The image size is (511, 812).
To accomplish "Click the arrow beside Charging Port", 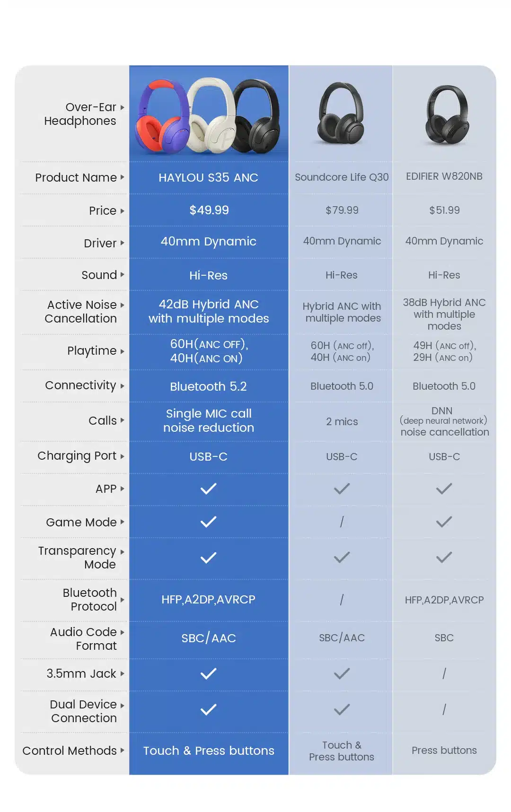I will click(x=122, y=456).
